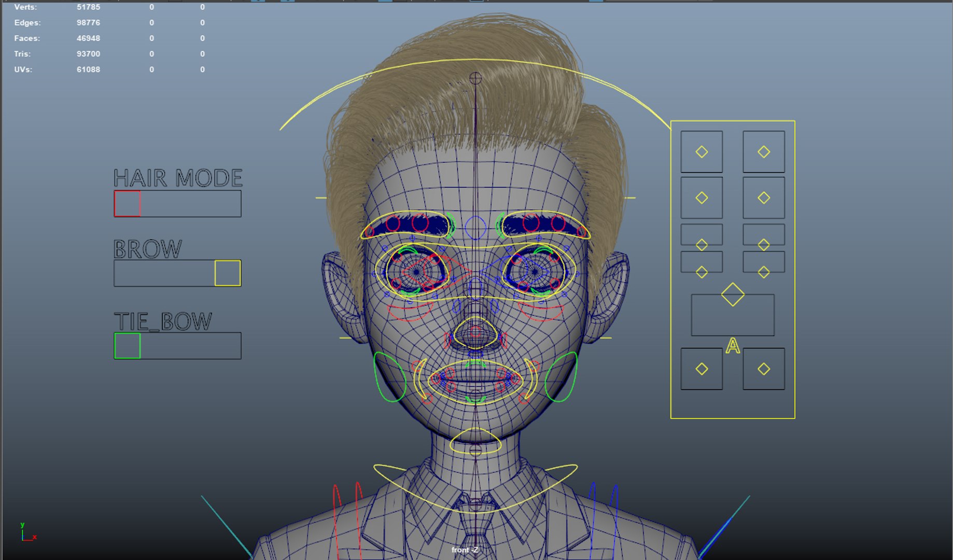953x560 pixels.
Task: Click the Edges count '98776'
Action: [88, 23]
